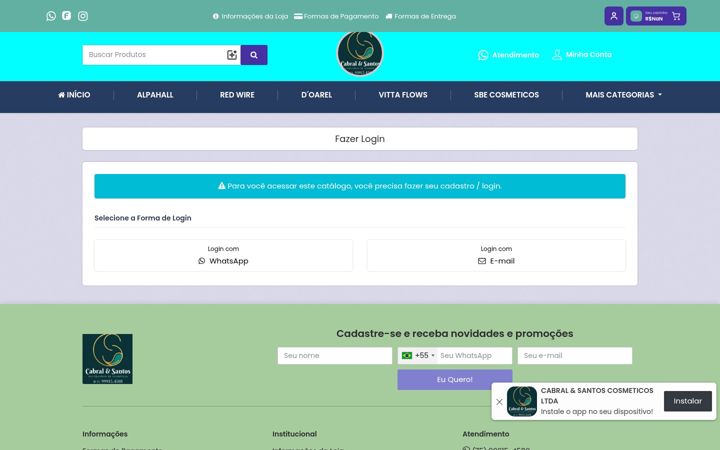Open ALPHAHALL category
The width and height of the screenshot is (720, 450).
tap(155, 95)
